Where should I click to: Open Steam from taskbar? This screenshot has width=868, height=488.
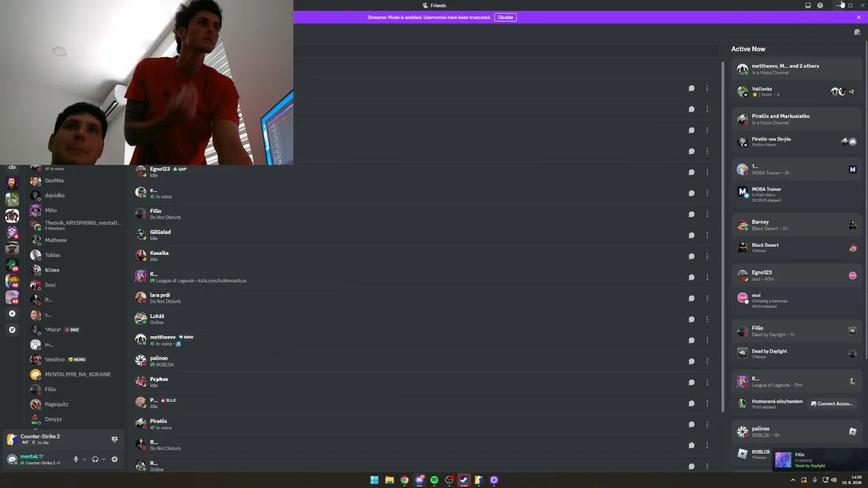[x=464, y=480]
